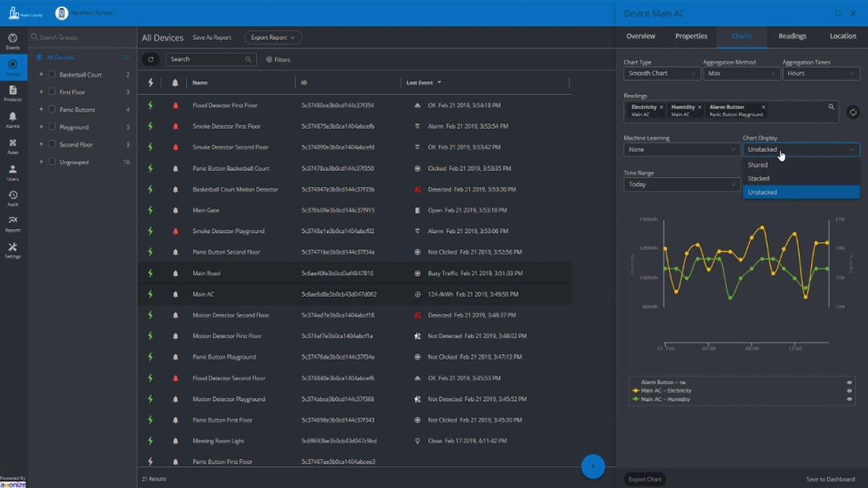Viewport: 868px width, 488px height.
Task: Toggle visibility of Alarm Button legend entry
Action: 849,382
